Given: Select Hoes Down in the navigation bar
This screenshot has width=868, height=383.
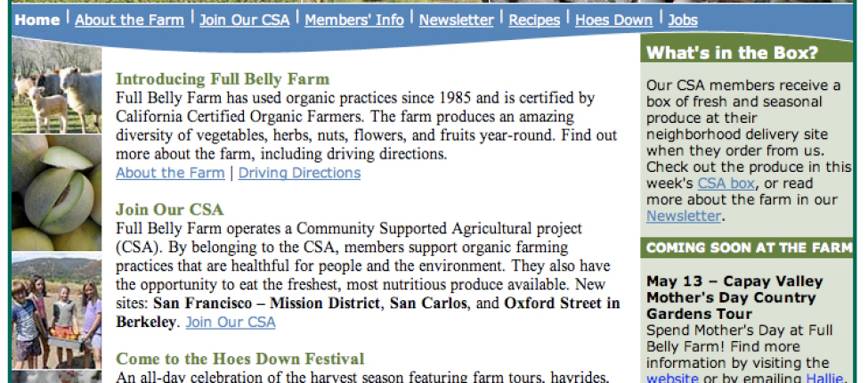Looking at the screenshot, I should coord(613,20).
